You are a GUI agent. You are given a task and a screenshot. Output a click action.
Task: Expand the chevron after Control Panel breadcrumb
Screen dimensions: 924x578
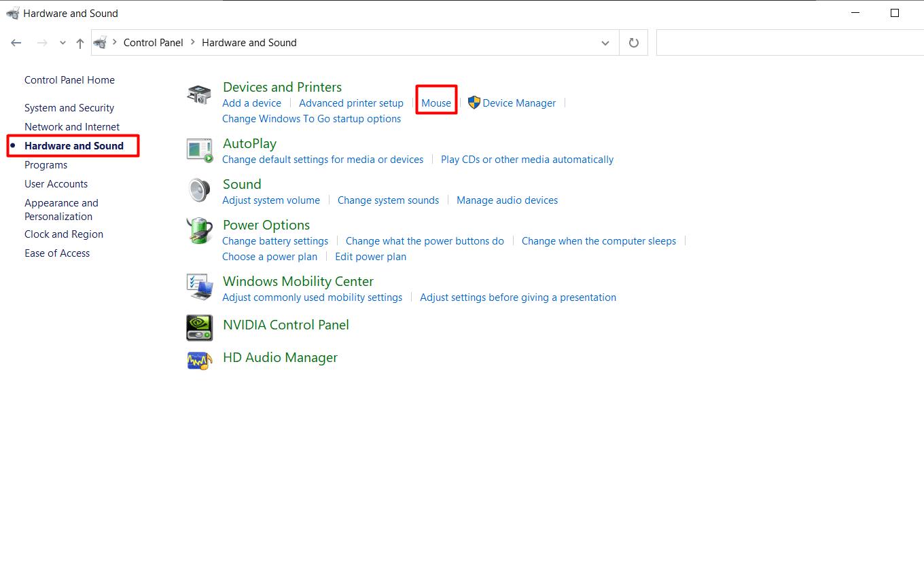pyautogui.click(x=192, y=42)
